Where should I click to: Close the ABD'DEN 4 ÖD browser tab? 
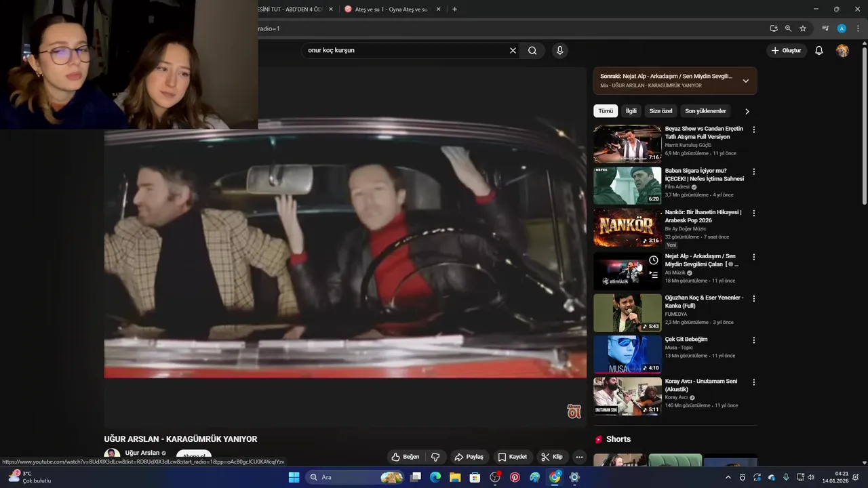tap(331, 9)
